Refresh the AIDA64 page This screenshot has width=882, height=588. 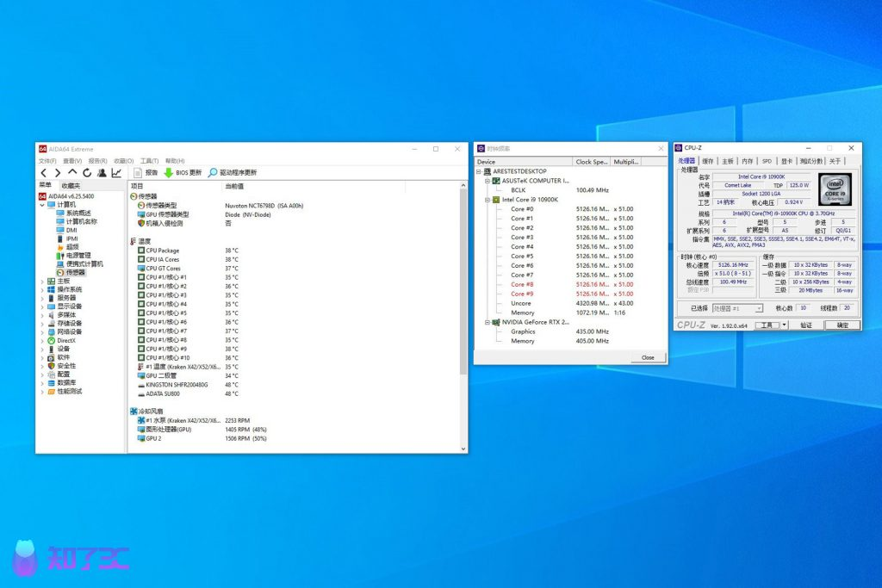(x=87, y=173)
